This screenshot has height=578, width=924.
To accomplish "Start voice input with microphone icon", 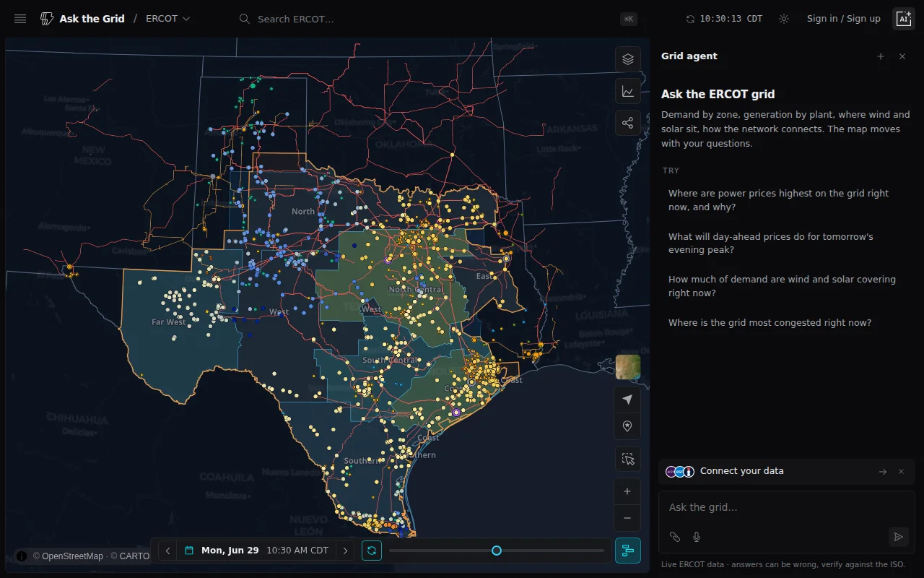I will coord(697,537).
